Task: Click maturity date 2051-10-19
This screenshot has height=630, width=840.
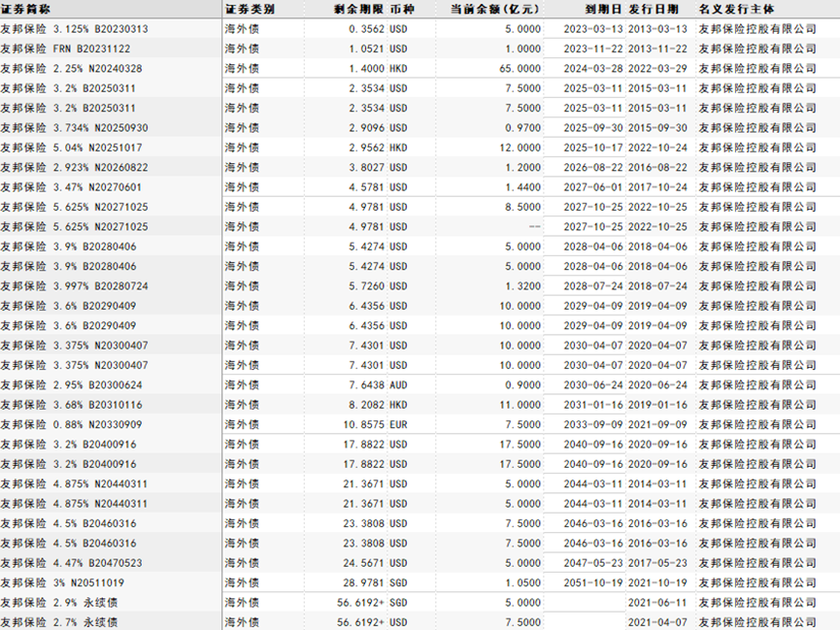Action: [x=593, y=582]
